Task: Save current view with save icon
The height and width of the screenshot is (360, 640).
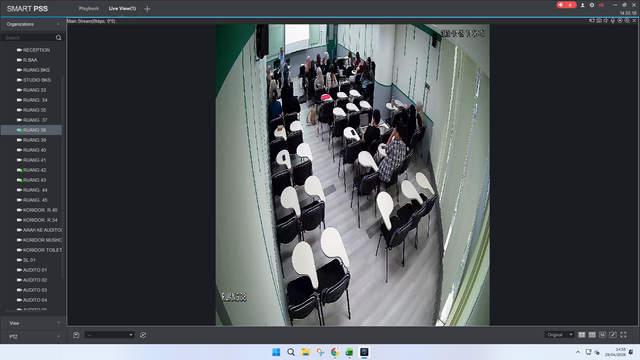Action: [x=76, y=335]
